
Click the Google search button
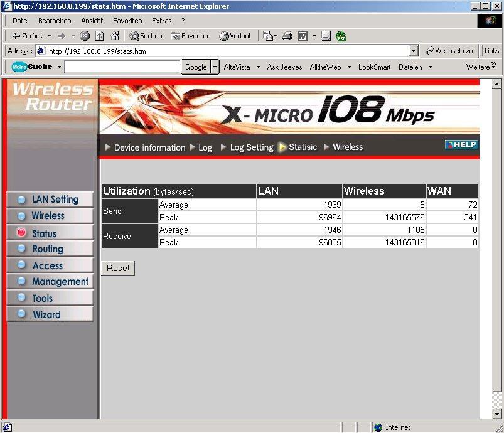196,67
